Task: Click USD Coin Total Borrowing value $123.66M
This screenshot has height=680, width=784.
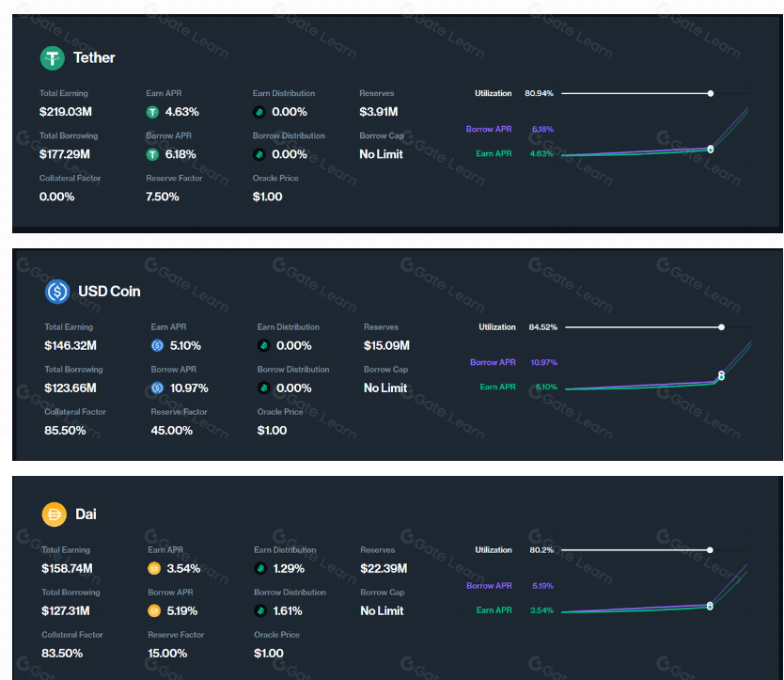Action: click(71, 388)
